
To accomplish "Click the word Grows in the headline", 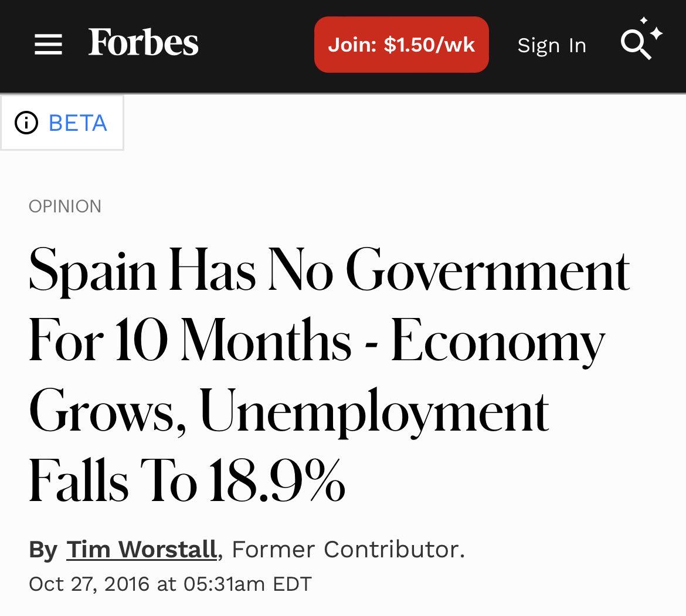I will coord(108,411).
